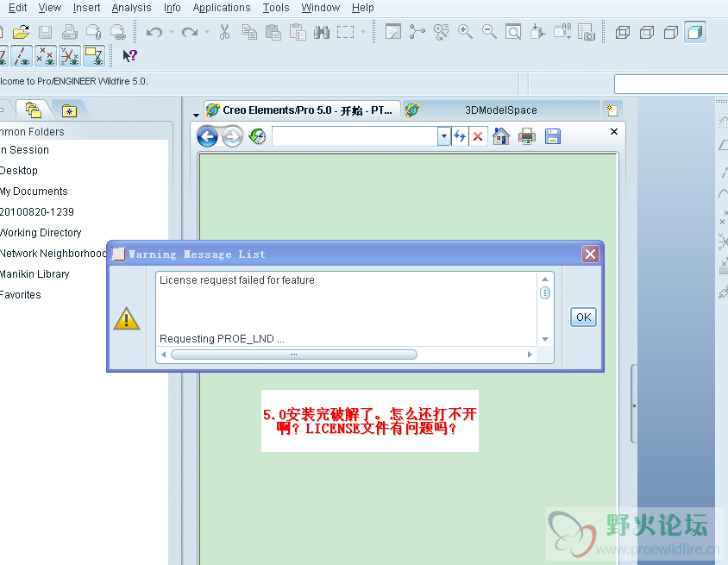Click the Print icon in main toolbar
The image size is (728, 565).
click(70, 32)
